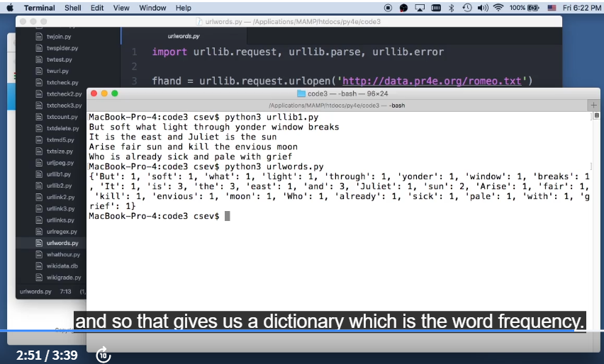The width and height of the screenshot is (604, 364).
Task: Click line number 1 in editor gutter
Action: 135,52
